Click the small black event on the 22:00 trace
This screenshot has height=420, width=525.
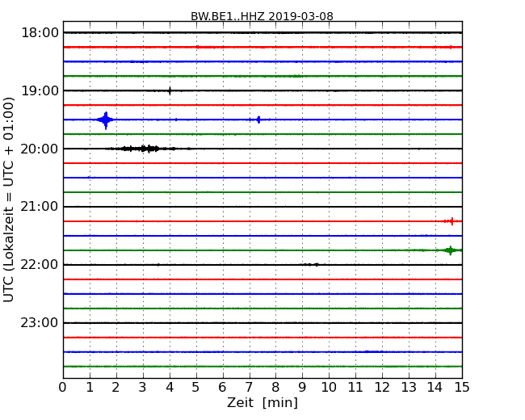[x=312, y=265]
